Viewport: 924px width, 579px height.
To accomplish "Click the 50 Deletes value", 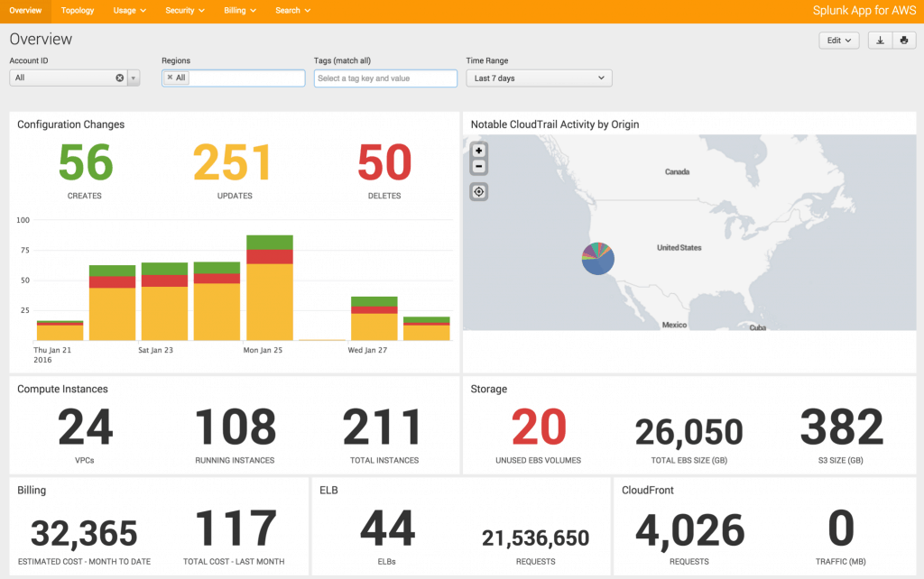I will tap(384, 162).
